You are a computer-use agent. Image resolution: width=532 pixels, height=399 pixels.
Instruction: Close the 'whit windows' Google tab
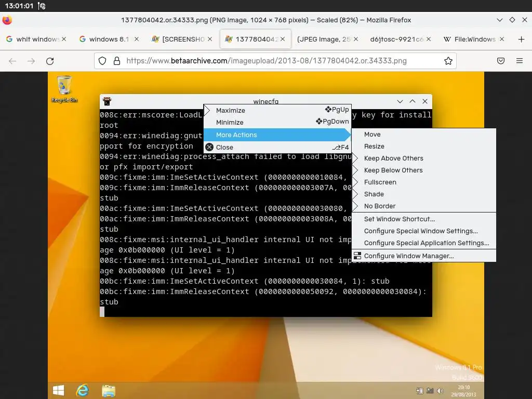pyautogui.click(x=64, y=39)
